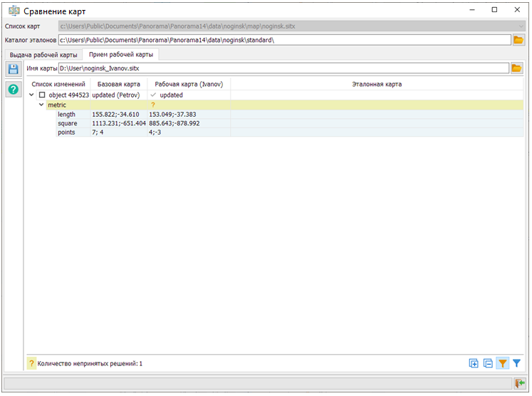Check the object 494523 checkbox

pos(42,95)
